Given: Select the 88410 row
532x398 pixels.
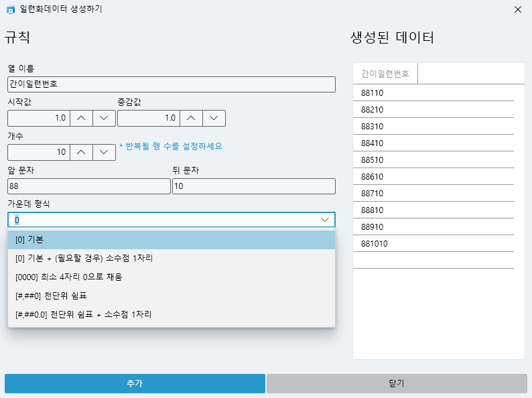Looking at the screenshot, I should 434,143.
